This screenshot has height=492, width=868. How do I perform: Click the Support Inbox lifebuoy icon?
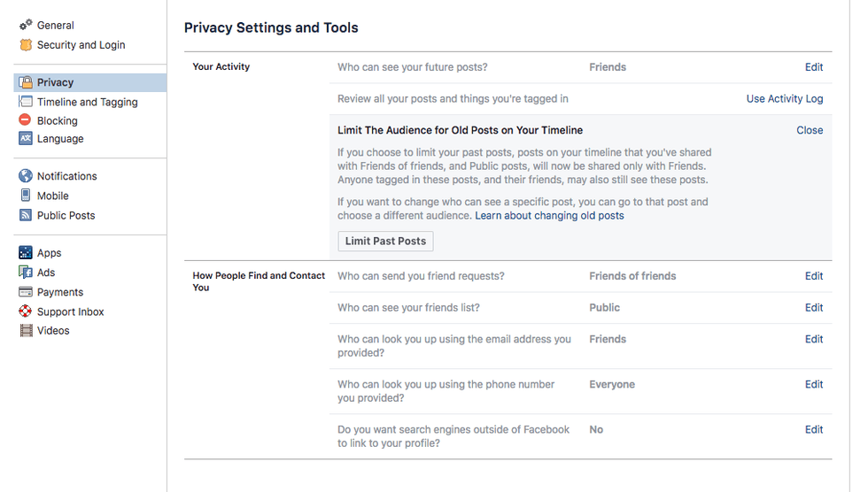[x=26, y=311]
